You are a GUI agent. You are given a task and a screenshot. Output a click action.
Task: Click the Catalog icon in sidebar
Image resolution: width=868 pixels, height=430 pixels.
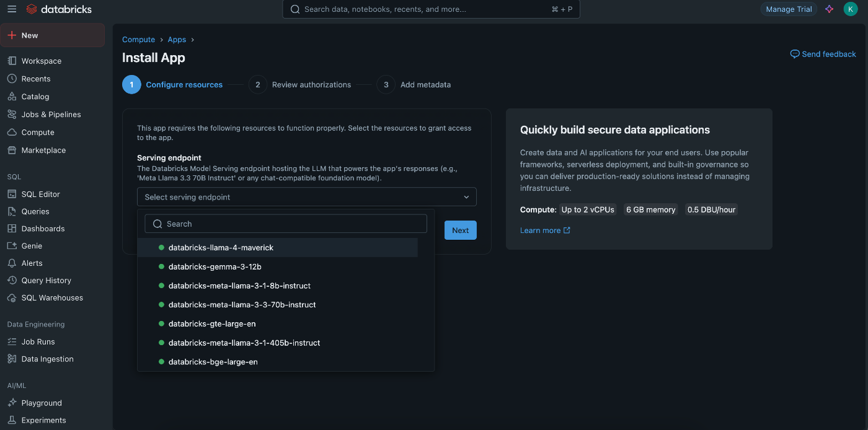tap(12, 97)
